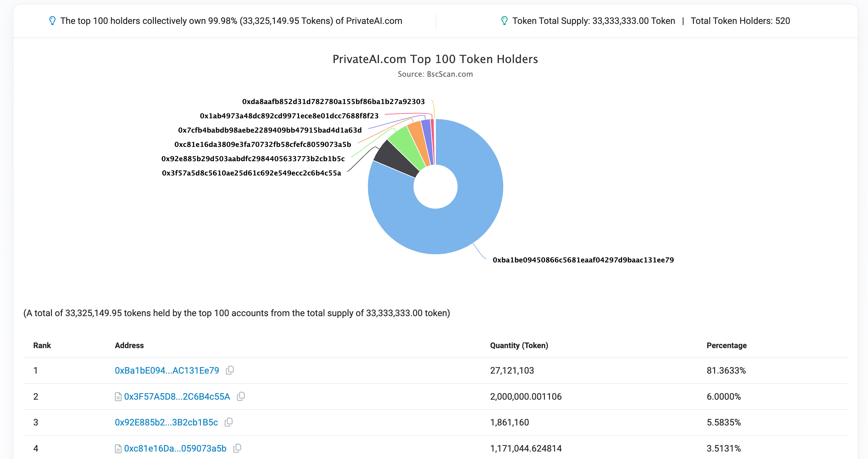Image resolution: width=868 pixels, height=459 pixels.
Task: Open holder address 0xBa1bE094...AC131Ee79
Action: (167, 370)
